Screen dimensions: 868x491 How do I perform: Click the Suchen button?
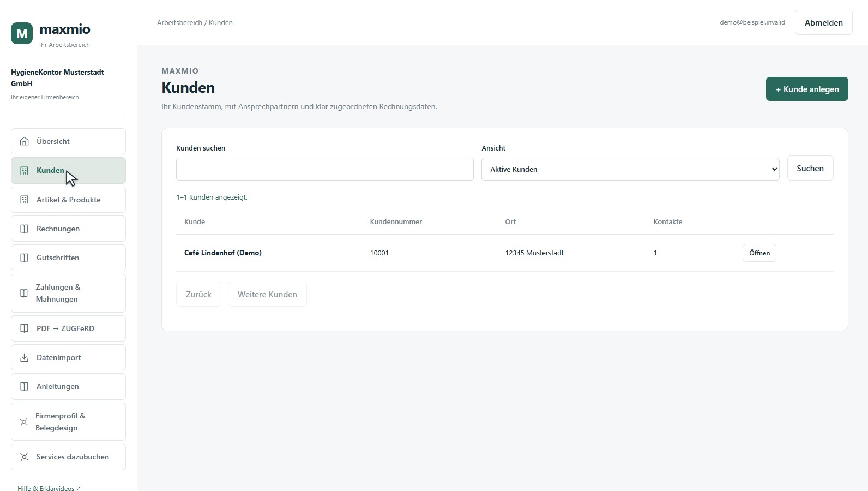pos(810,168)
